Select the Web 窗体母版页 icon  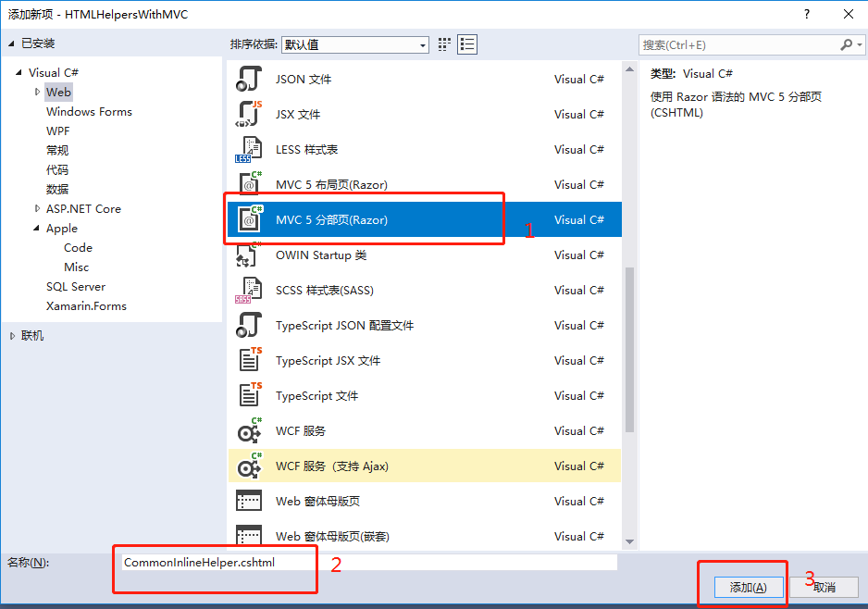[249, 501]
